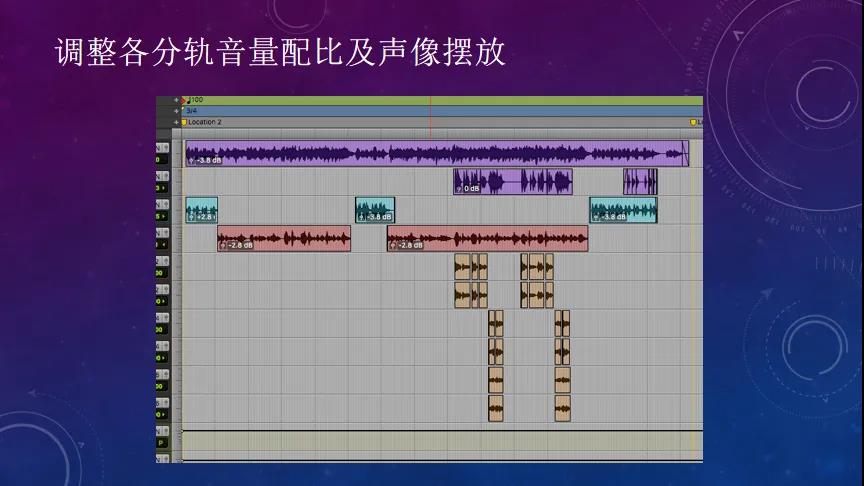Click the green tempo ruler bar
The height and width of the screenshot is (486, 864).
(442, 100)
